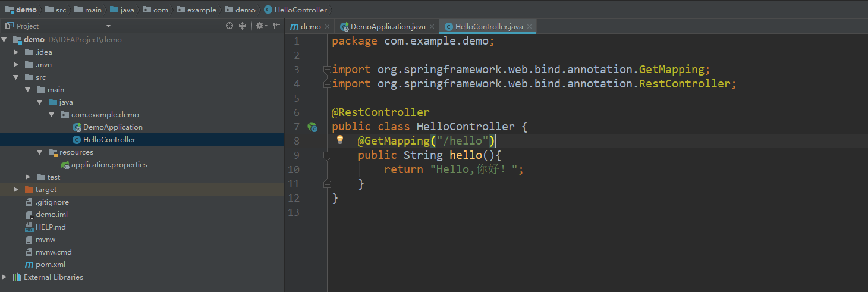Hide the Project tool window
Viewport: 868px width, 292px height.
(276, 26)
